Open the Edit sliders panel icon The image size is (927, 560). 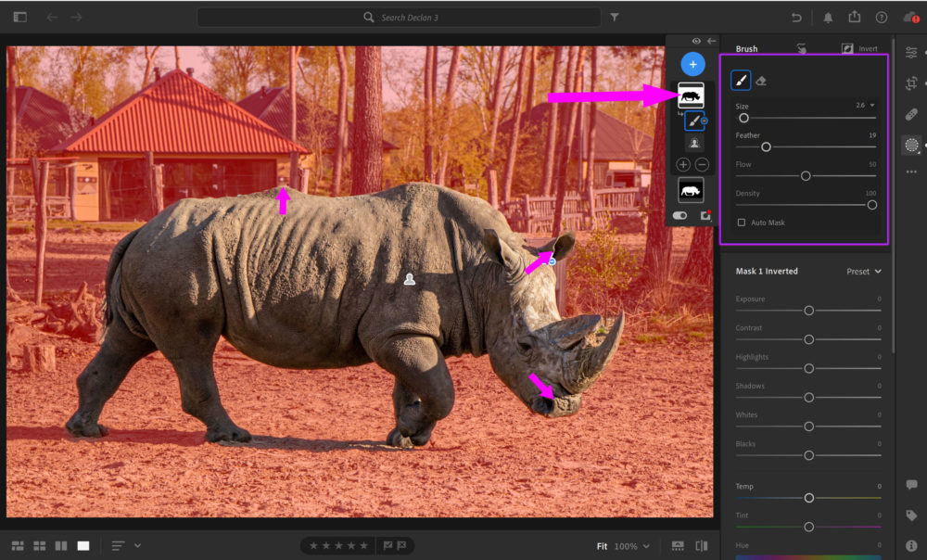pos(911,53)
